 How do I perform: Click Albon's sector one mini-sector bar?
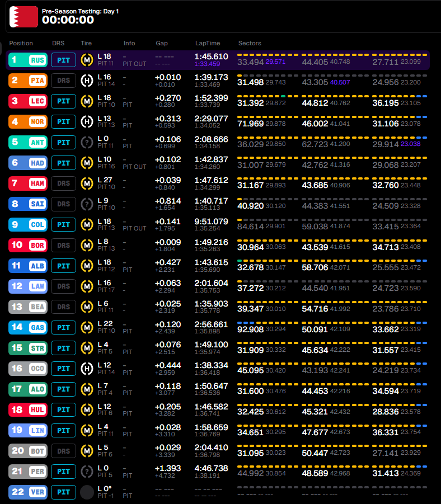[268, 261]
